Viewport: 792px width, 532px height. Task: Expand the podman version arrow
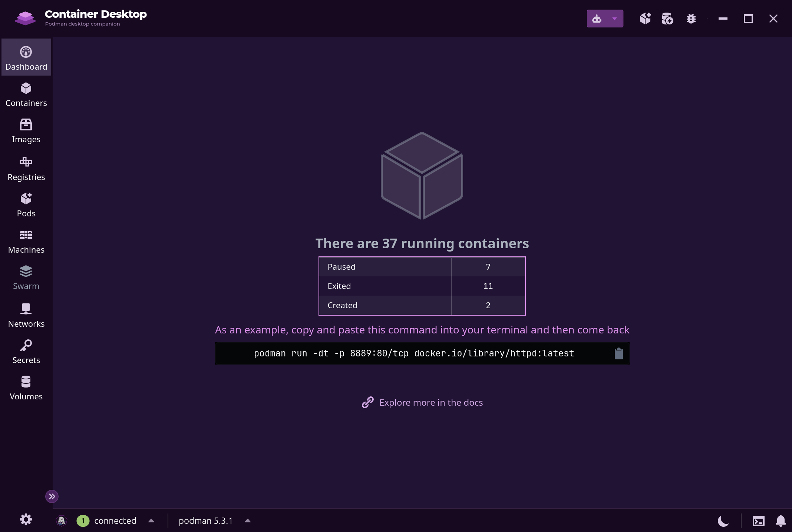coord(248,521)
